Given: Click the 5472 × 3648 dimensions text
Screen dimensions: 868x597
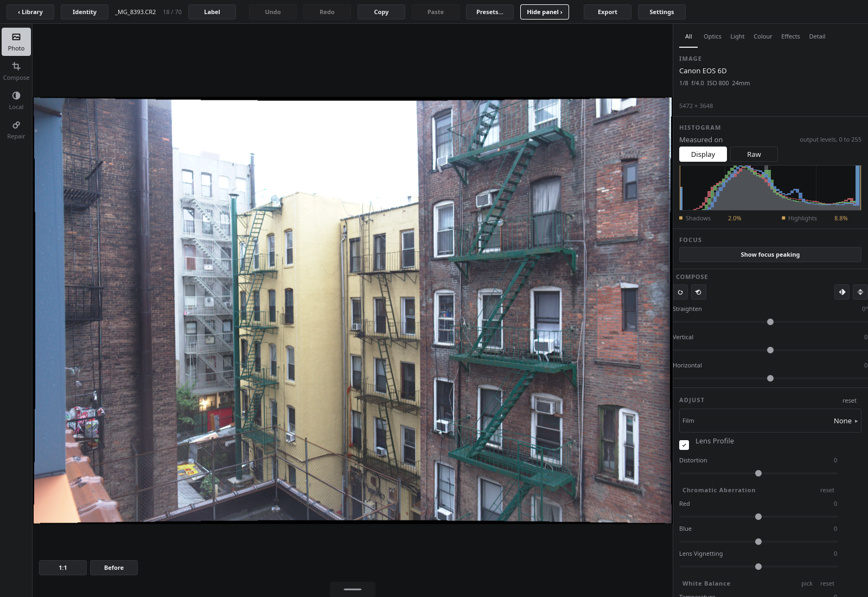Looking at the screenshot, I should tap(696, 106).
